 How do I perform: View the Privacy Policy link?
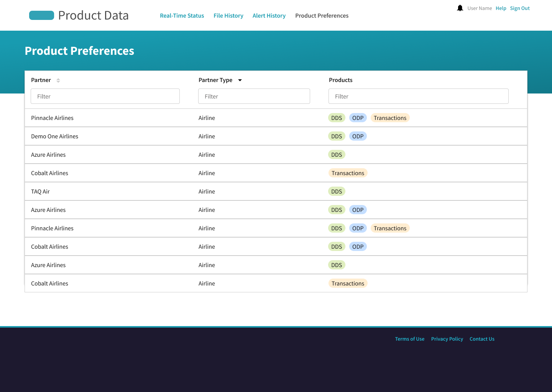pos(447,339)
